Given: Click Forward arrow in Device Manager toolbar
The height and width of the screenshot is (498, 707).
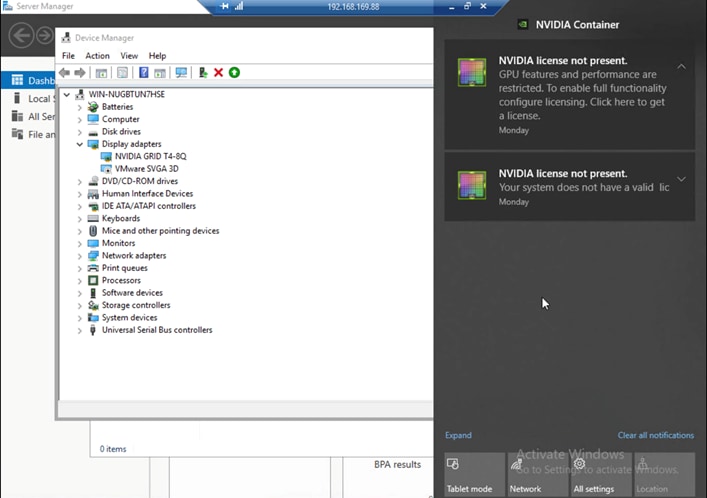Looking at the screenshot, I should (80, 73).
